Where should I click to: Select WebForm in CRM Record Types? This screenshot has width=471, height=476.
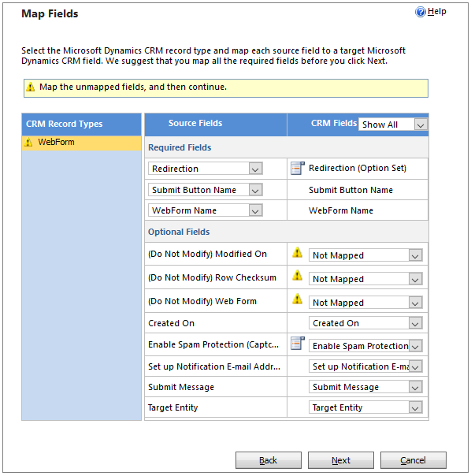pyautogui.click(x=81, y=143)
